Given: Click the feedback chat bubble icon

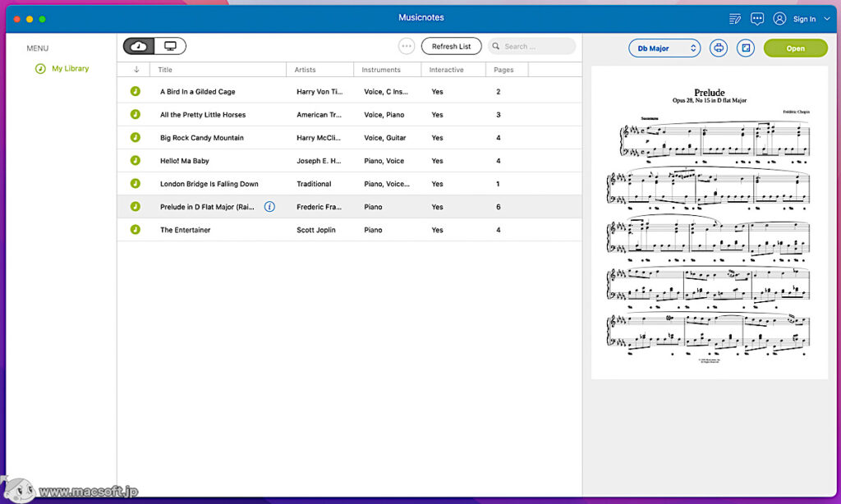Looking at the screenshot, I should pyautogui.click(x=756, y=18).
